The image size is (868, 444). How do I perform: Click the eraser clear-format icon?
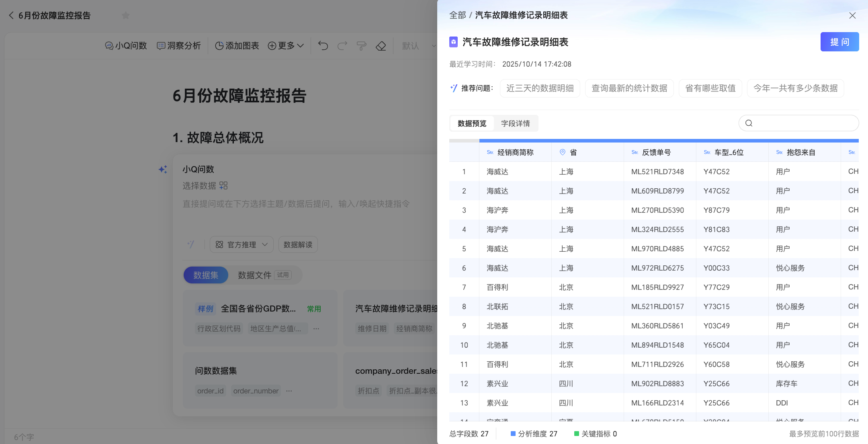(381, 46)
